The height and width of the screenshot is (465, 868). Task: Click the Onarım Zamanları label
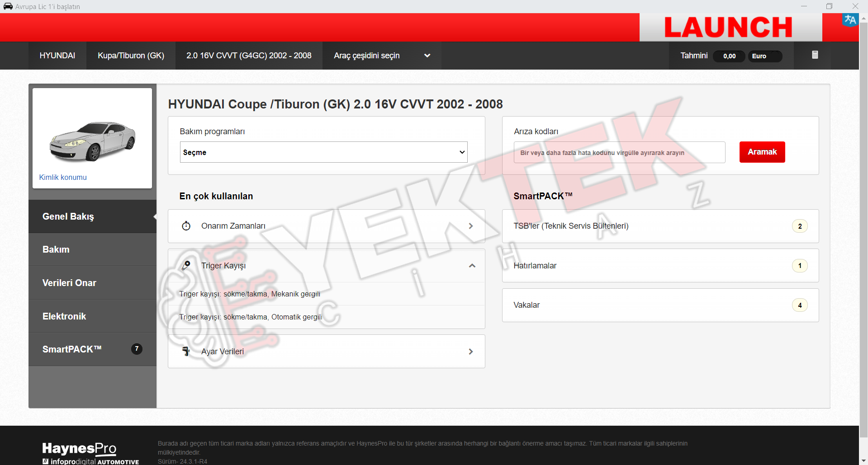233,226
